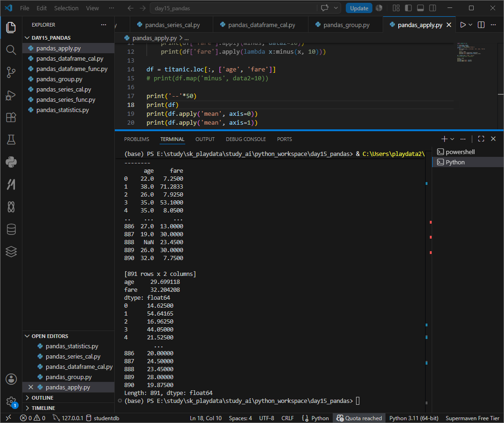Open the Extensions view
This screenshot has height=423, width=504.
pos(11,117)
